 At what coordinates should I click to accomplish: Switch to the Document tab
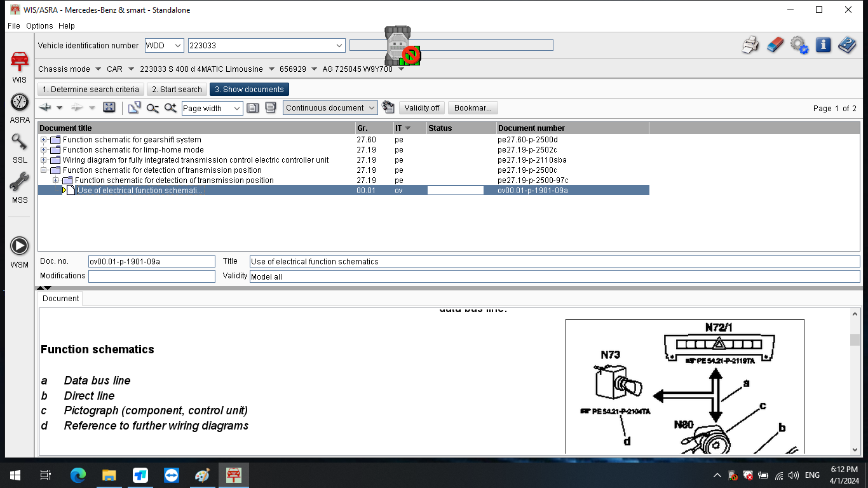[60, 298]
